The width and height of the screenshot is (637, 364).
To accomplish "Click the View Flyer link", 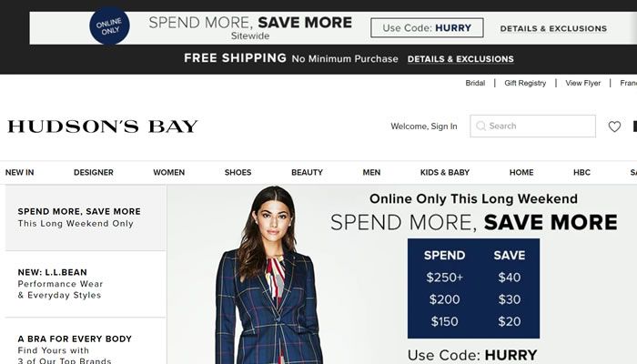I will [583, 83].
